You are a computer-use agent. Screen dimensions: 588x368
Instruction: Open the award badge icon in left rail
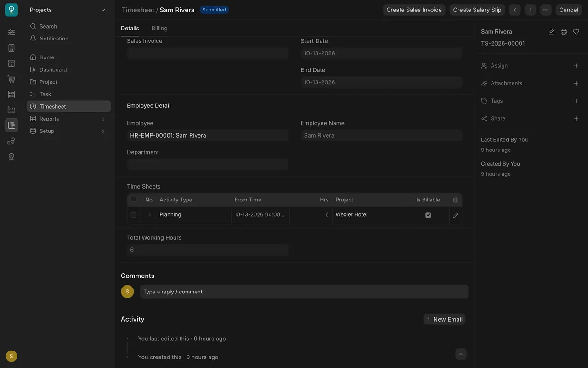(11, 156)
